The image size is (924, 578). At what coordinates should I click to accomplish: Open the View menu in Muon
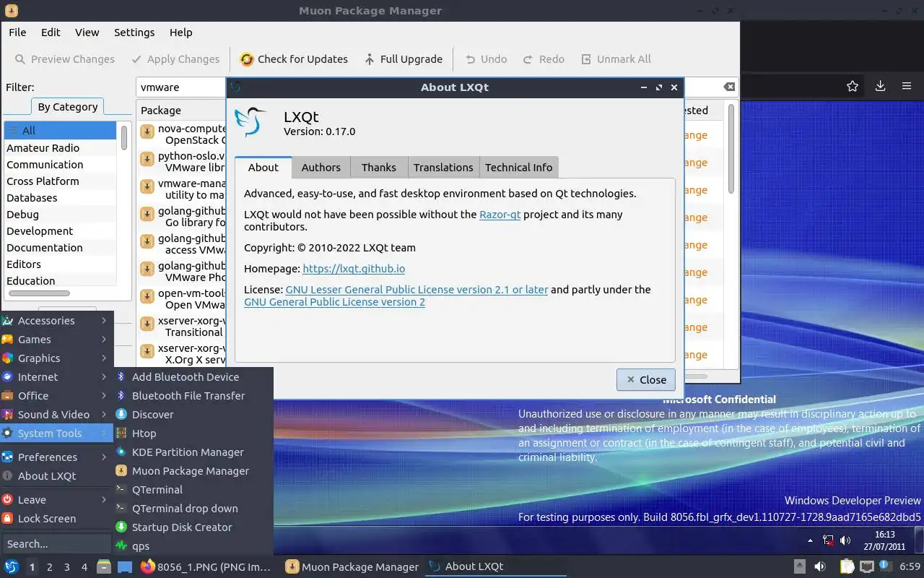(x=87, y=32)
